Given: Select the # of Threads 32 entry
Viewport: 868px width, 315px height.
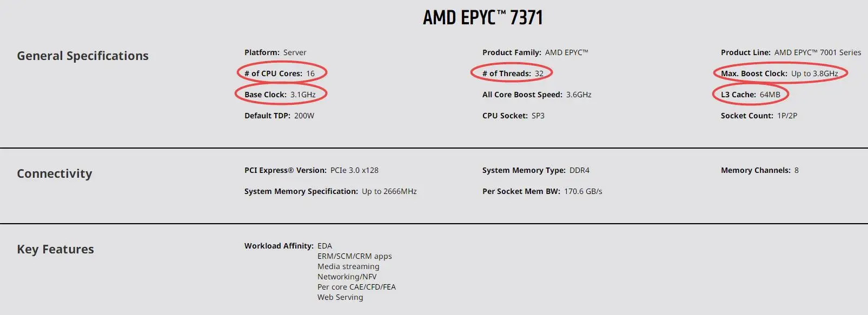Looking at the screenshot, I should [x=513, y=73].
